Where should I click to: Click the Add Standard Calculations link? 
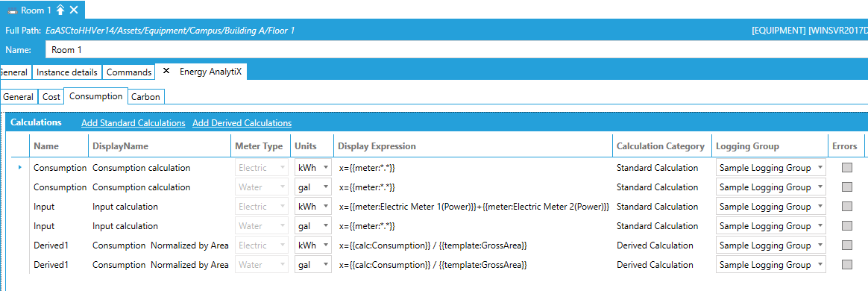click(133, 123)
